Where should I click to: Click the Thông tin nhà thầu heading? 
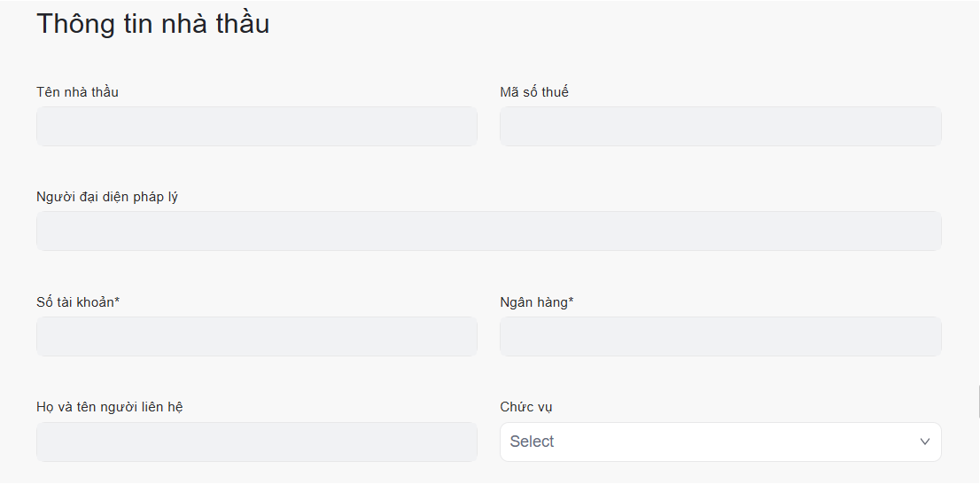[x=152, y=24]
